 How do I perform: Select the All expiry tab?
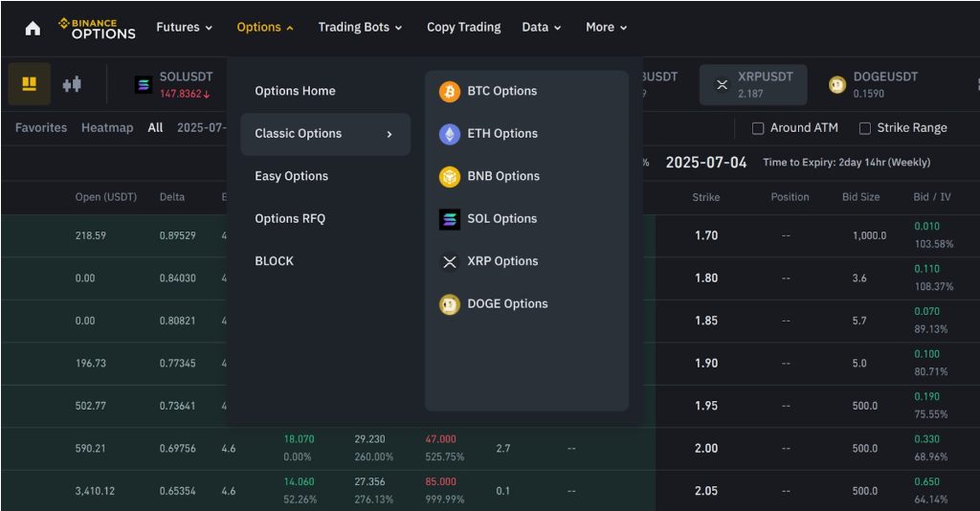[x=155, y=127]
